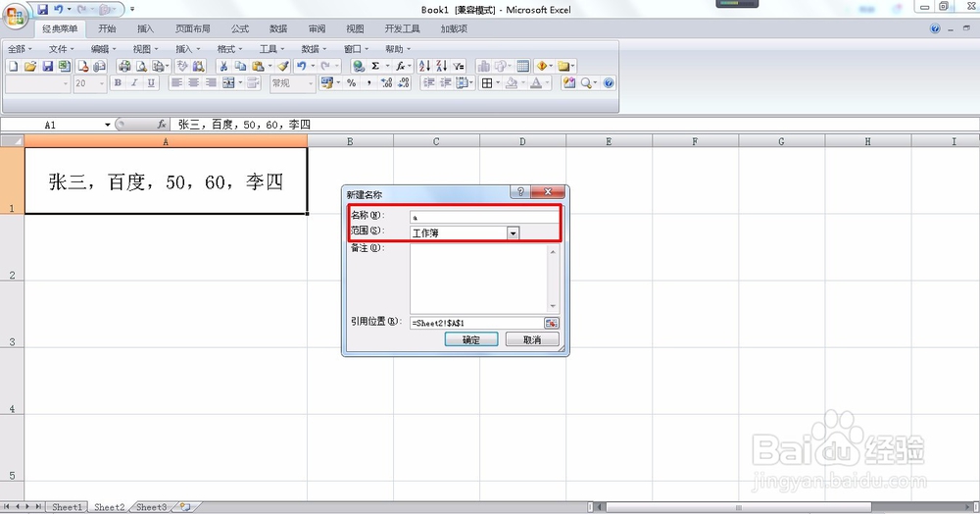Sort ascending A to Z
Viewport: 980px width, 514px height.
(x=425, y=66)
